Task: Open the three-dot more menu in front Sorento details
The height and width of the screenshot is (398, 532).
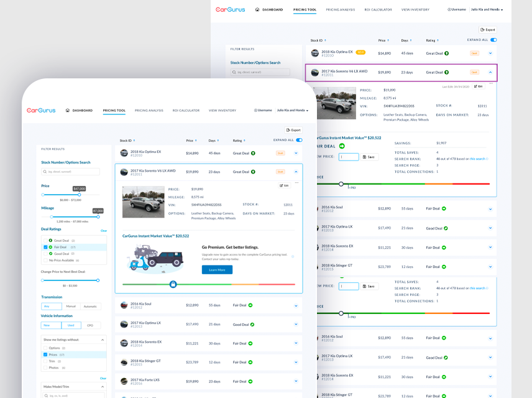Action: (x=297, y=183)
